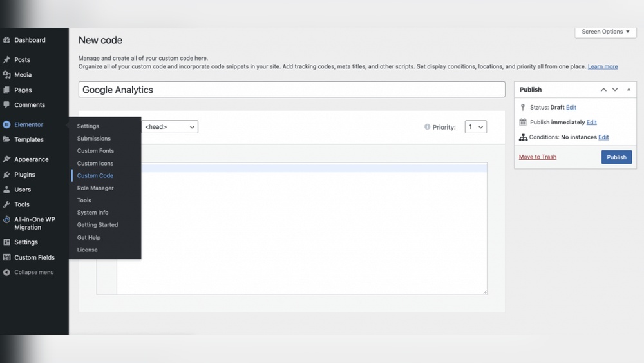This screenshot has width=644, height=363.
Task: Click the Custom Fields grid icon
Action: (6, 257)
